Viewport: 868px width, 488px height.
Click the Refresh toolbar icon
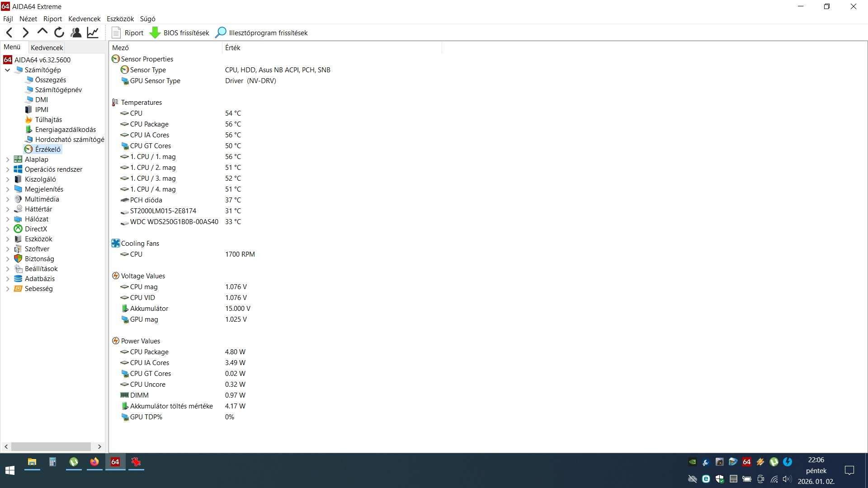[59, 33]
